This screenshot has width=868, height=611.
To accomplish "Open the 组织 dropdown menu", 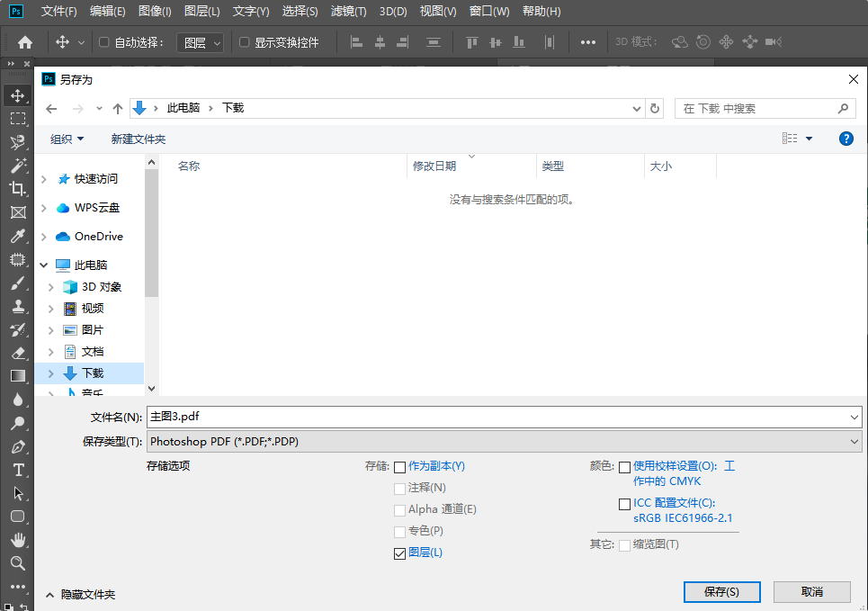I will point(67,139).
